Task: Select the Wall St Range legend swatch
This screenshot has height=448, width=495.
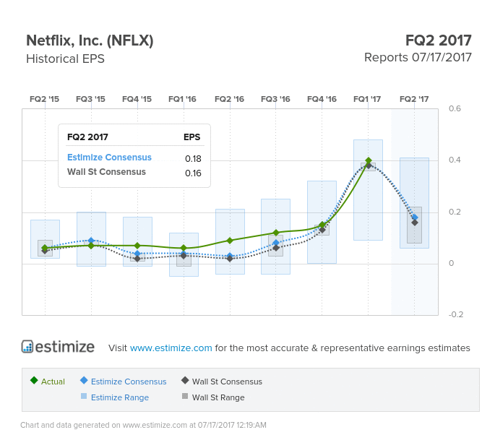Action: pyautogui.click(x=185, y=396)
